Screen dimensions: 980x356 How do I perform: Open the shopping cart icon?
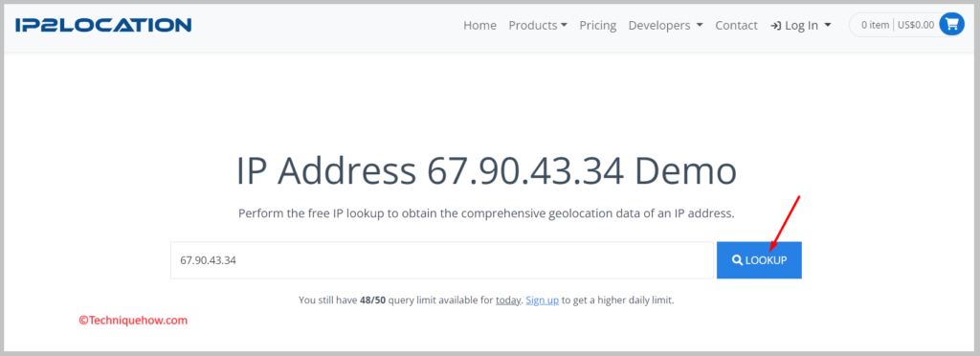point(952,24)
